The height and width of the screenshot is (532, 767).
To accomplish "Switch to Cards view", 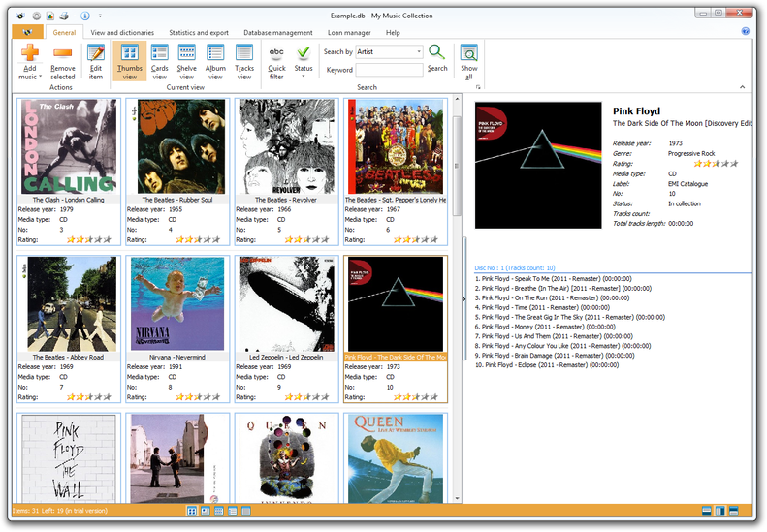I will (159, 61).
